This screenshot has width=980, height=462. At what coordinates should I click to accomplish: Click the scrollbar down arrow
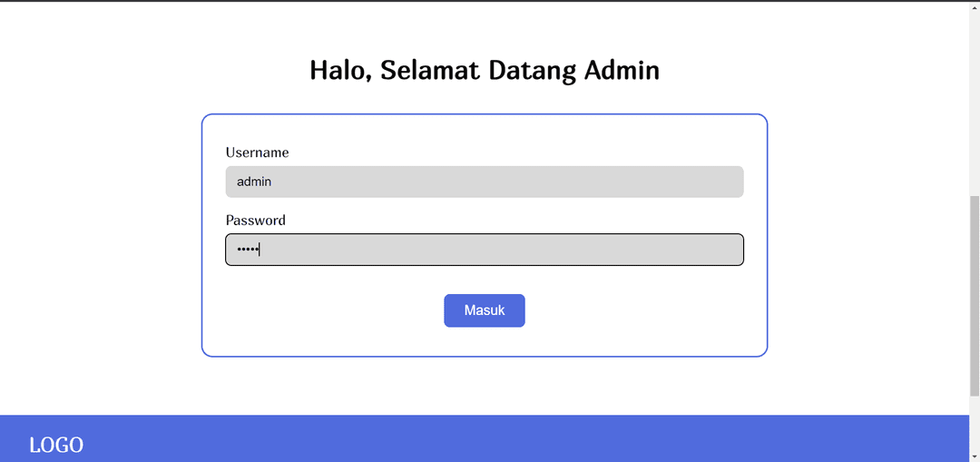pos(975,457)
